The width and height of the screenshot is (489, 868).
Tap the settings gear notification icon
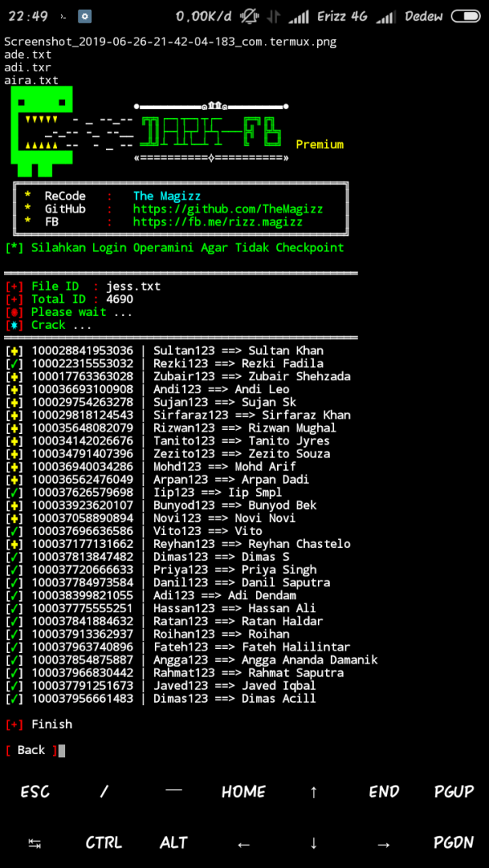click(85, 16)
